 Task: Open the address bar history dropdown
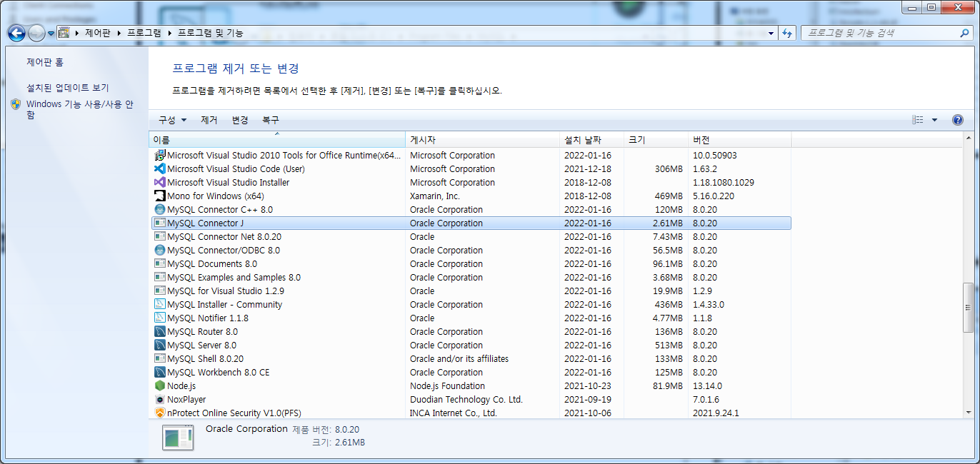pyautogui.click(x=771, y=33)
